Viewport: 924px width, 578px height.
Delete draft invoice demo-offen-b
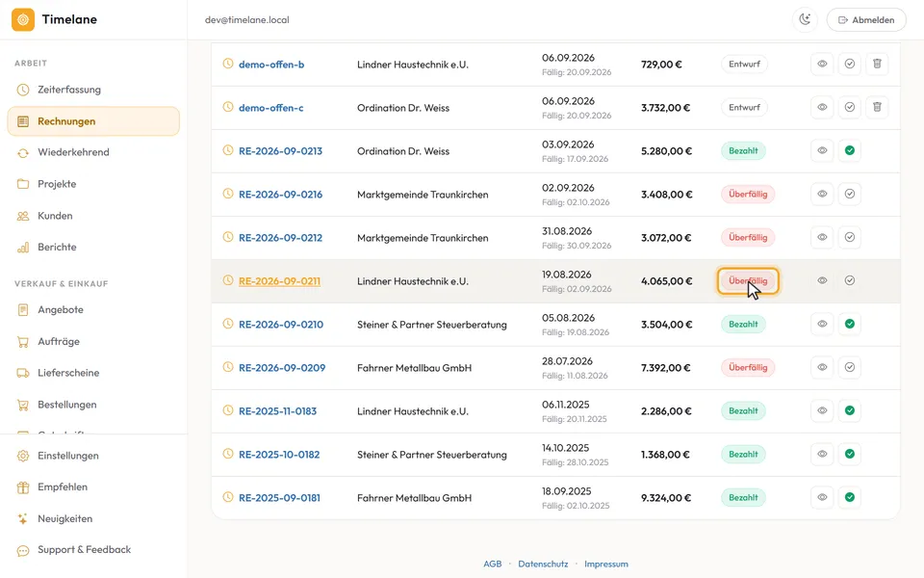point(878,64)
